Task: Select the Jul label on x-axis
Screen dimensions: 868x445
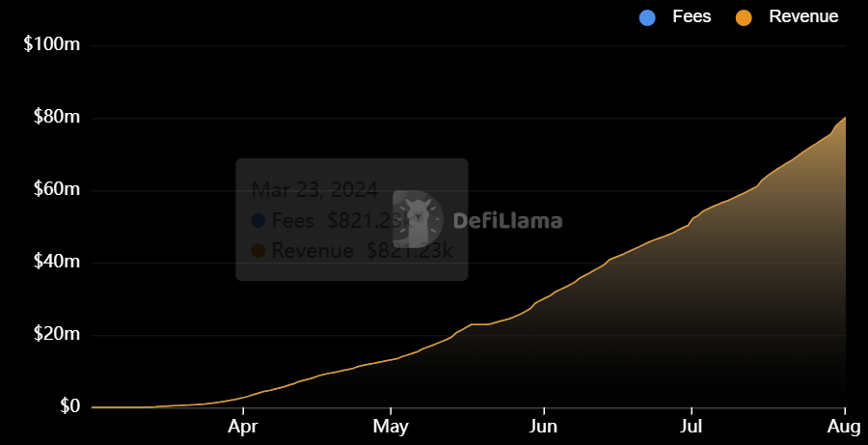Action: point(692,427)
